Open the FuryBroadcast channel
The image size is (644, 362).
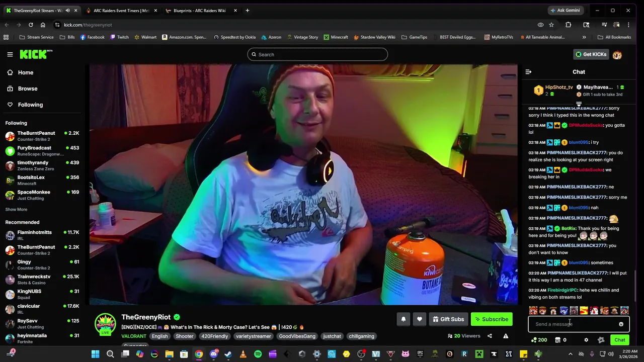[x=42, y=151]
